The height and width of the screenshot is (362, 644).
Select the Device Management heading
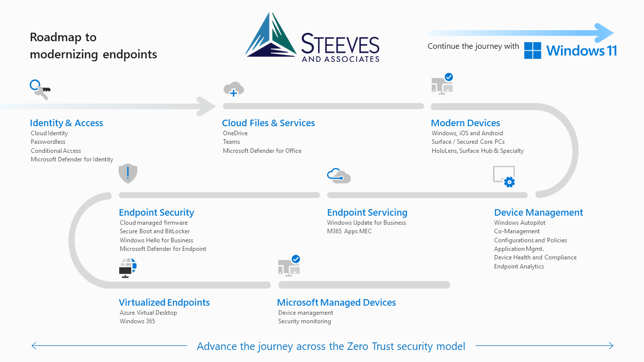[x=538, y=213]
